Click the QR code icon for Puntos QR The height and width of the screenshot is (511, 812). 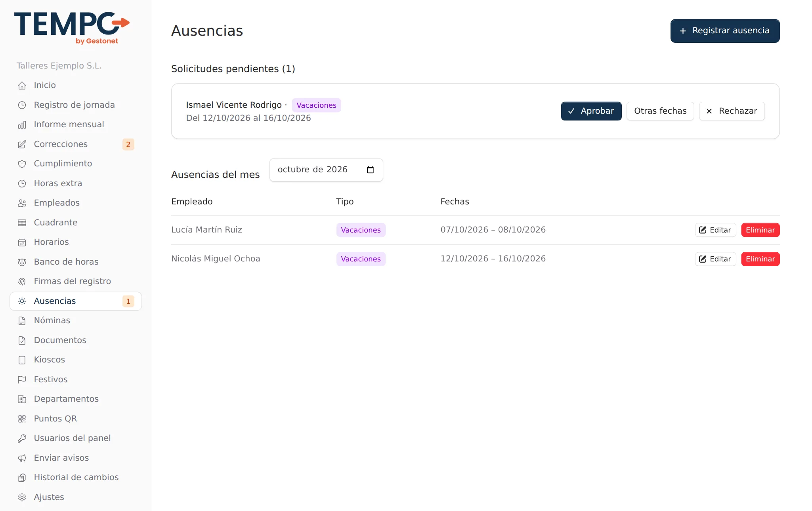[x=22, y=419]
